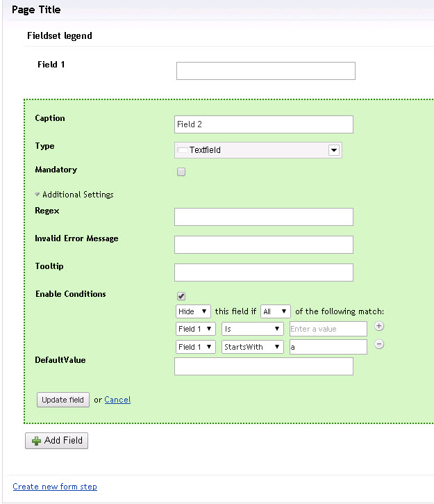Click the Tooltip input field

tap(263, 273)
